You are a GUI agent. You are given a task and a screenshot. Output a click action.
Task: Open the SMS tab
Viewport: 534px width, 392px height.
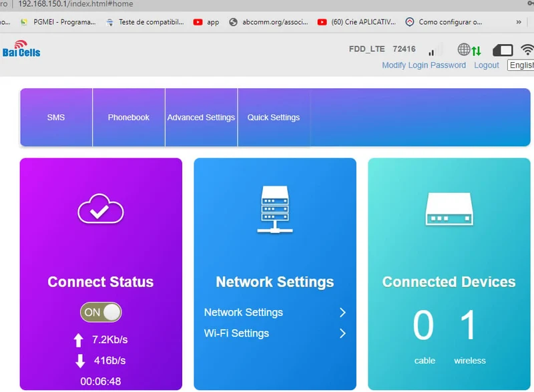pyautogui.click(x=56, y=118)
